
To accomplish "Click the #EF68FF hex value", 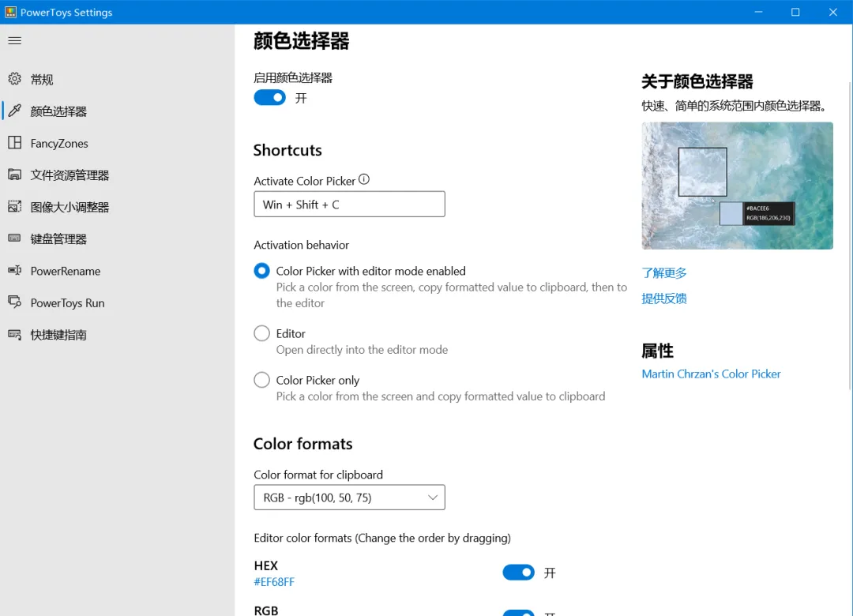I will tap(274, 582).
